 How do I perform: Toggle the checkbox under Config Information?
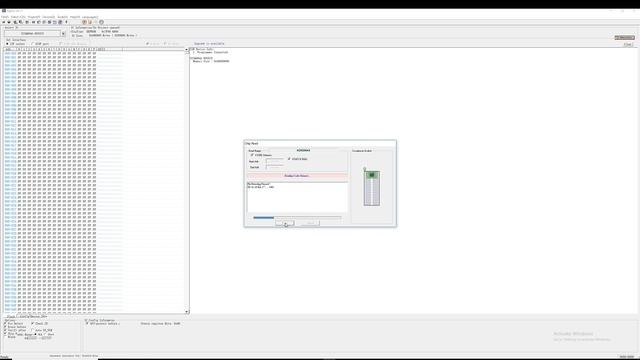(87, 324)
